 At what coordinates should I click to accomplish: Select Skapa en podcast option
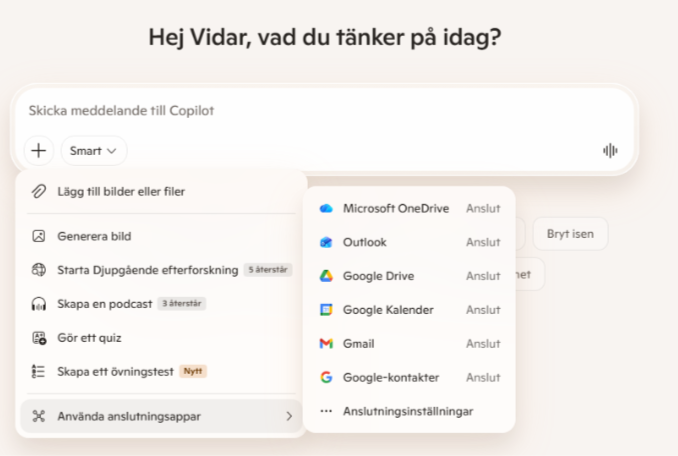106,303
